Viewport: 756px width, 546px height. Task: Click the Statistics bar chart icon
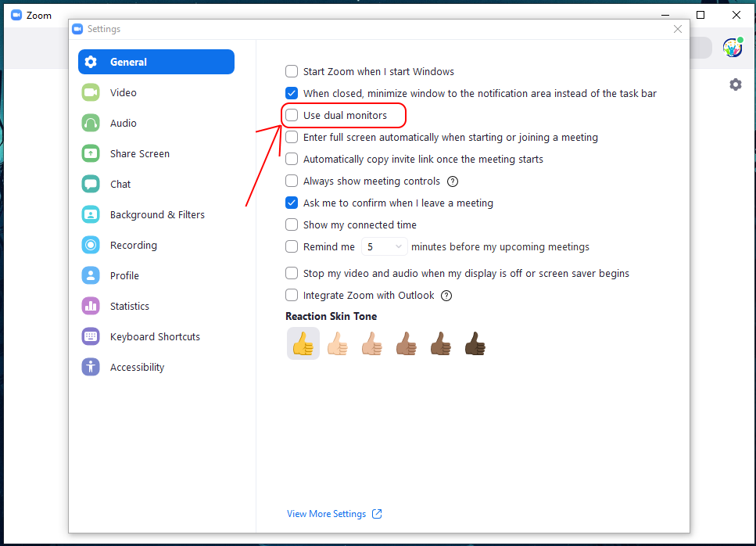coord(91,306)
